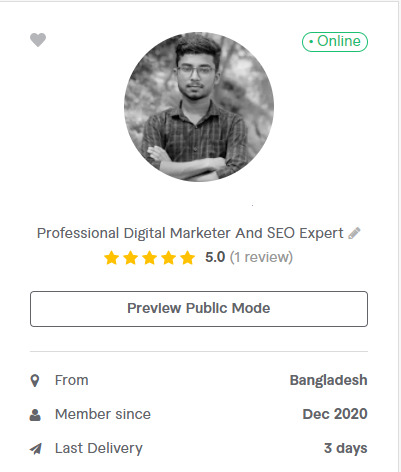Open the (1 review) link
This screenshot has width=401, height=472.
coord(261,257)
